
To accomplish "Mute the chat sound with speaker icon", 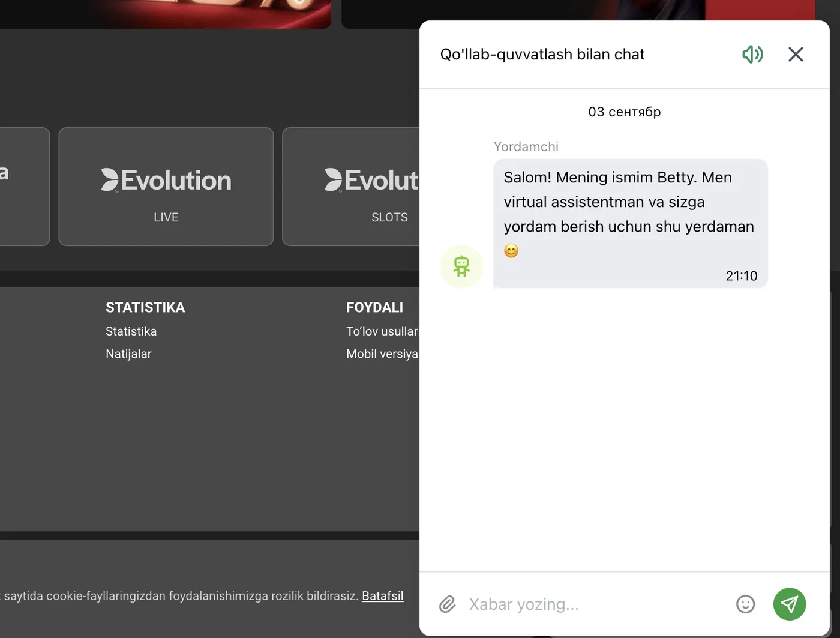I will click(x=752, y=55).
